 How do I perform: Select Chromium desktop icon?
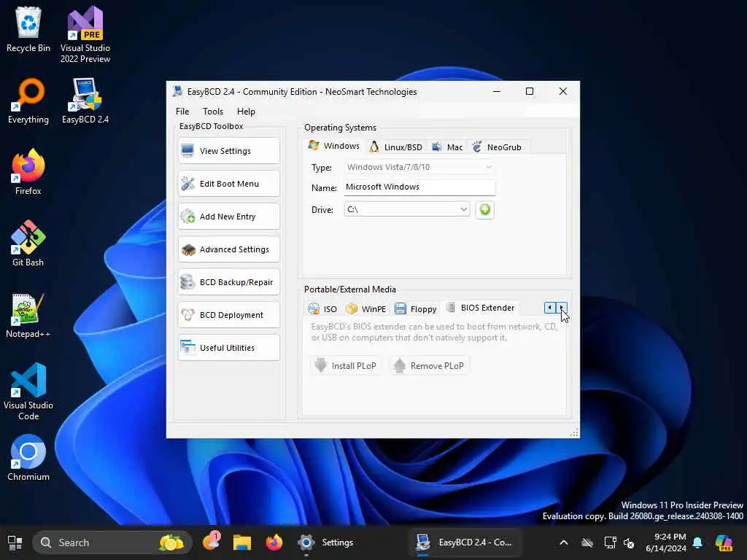pos(28,458)
